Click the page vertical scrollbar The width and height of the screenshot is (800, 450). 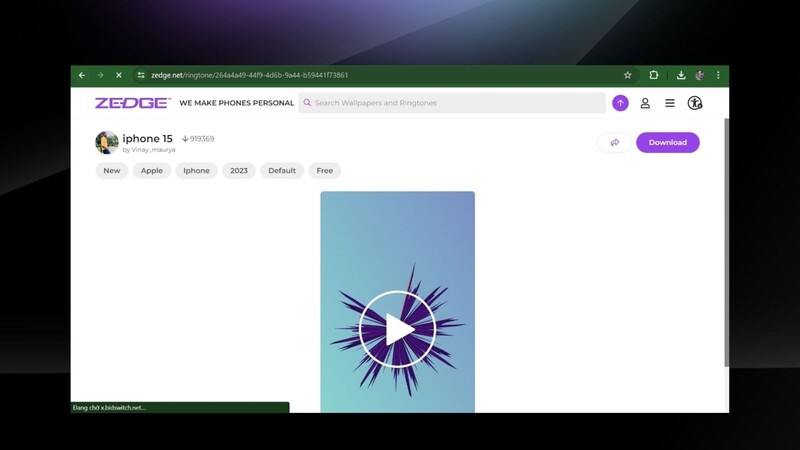(x=727, y=242)
